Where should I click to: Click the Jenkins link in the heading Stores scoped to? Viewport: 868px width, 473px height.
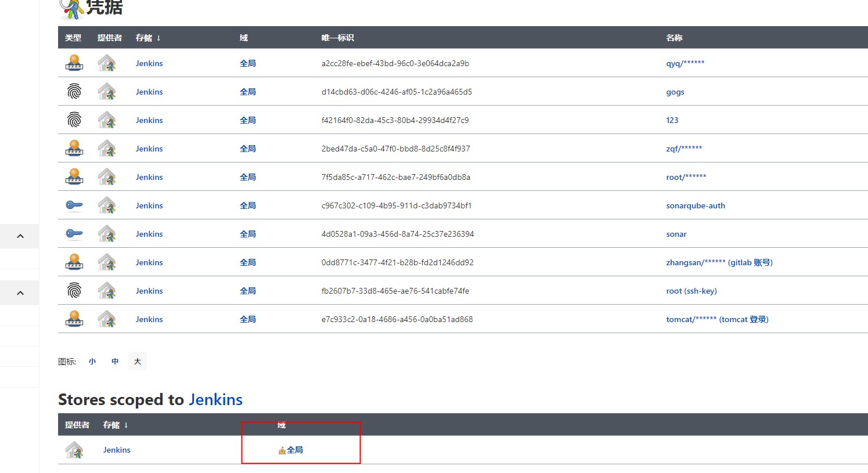point(215,399)
